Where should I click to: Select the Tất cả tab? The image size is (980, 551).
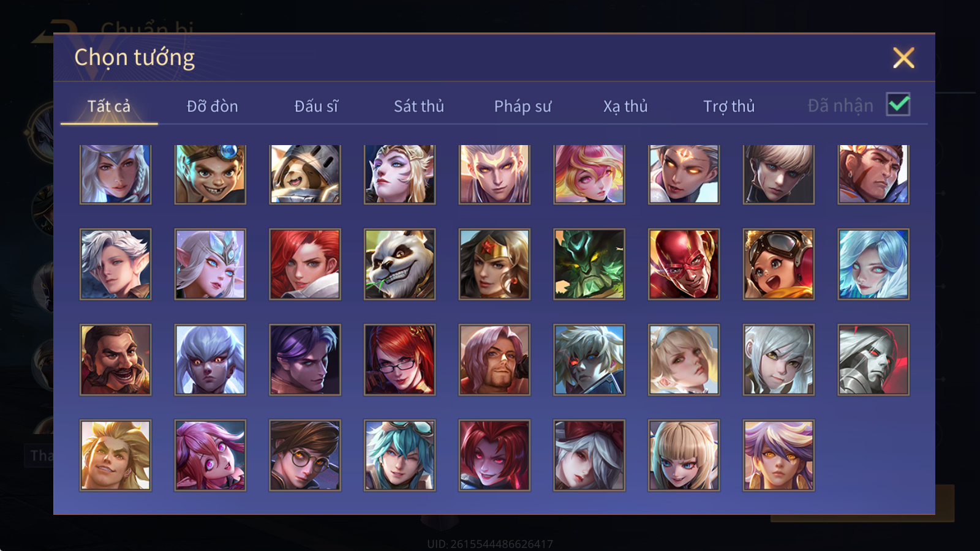pos(109,106)
